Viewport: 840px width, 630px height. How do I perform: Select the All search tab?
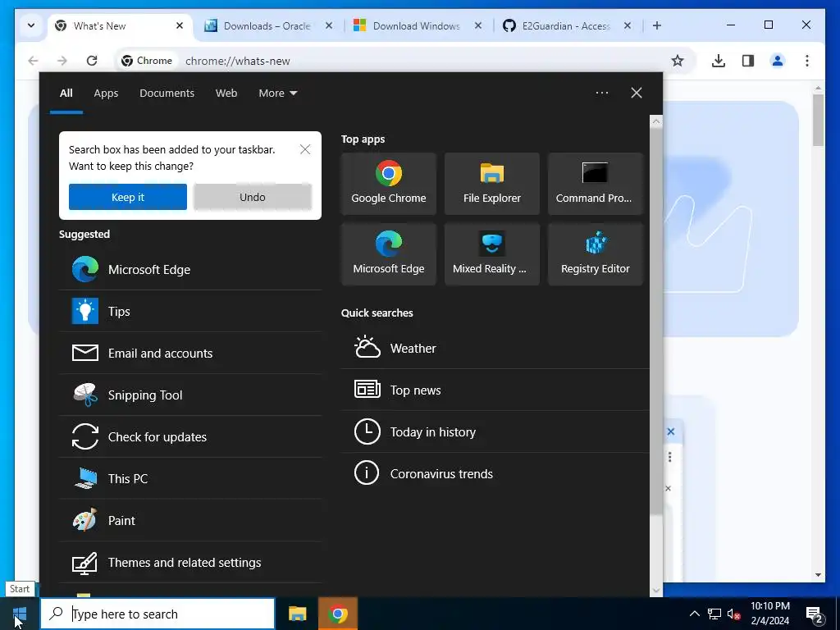(x=66, y=93)
